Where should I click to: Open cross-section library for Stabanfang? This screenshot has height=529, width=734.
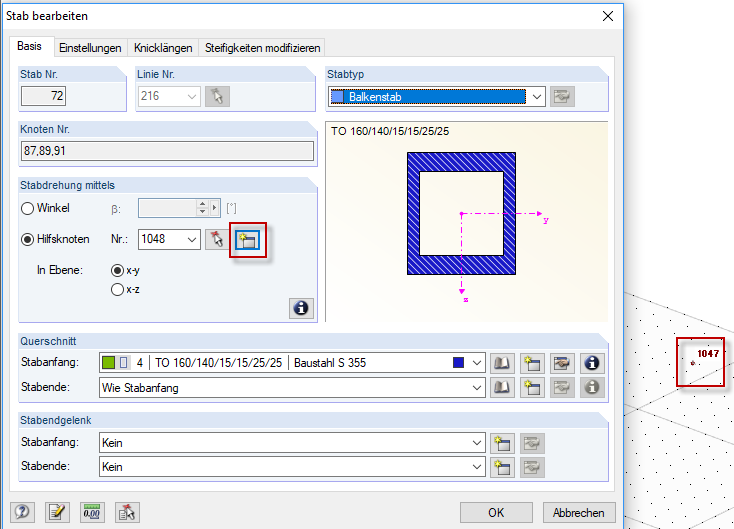tap(502, 363)
